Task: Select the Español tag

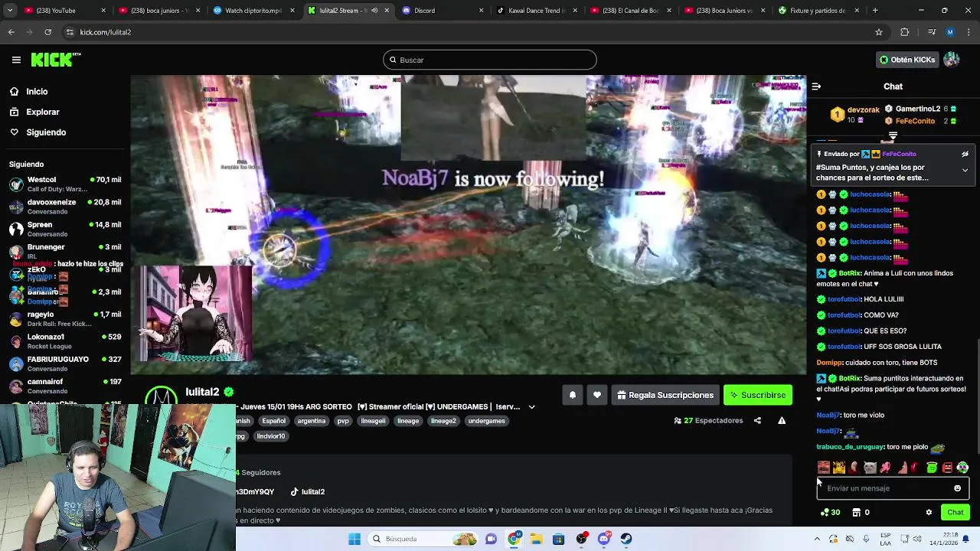Action: coord(273,421)
